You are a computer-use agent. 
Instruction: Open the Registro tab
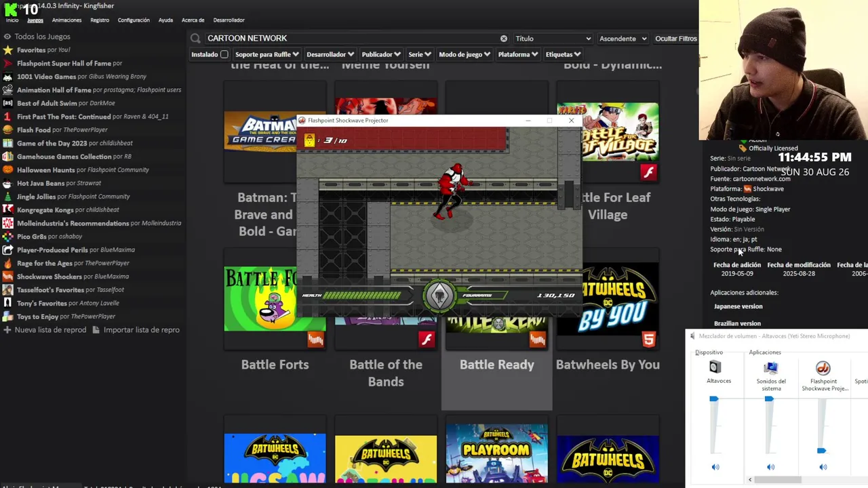pyautogui.click(x=100, y=20)
